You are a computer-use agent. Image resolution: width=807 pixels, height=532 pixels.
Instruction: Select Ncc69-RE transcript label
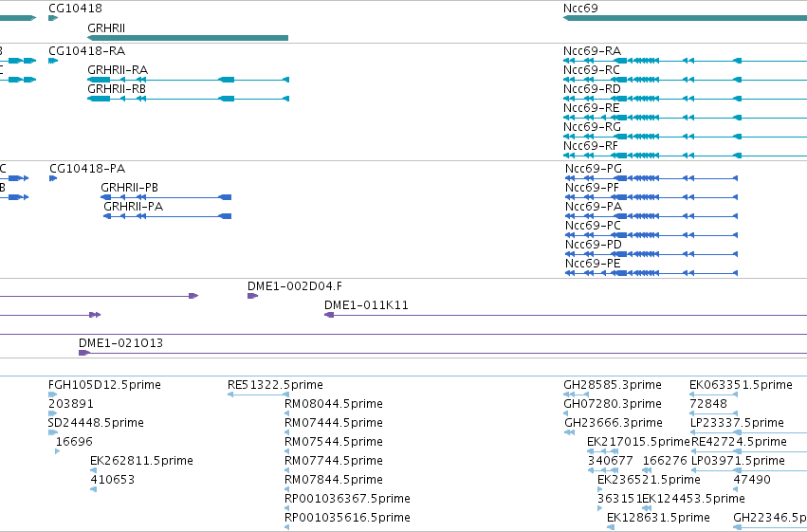pyautogui.click(x=592, y=108)
